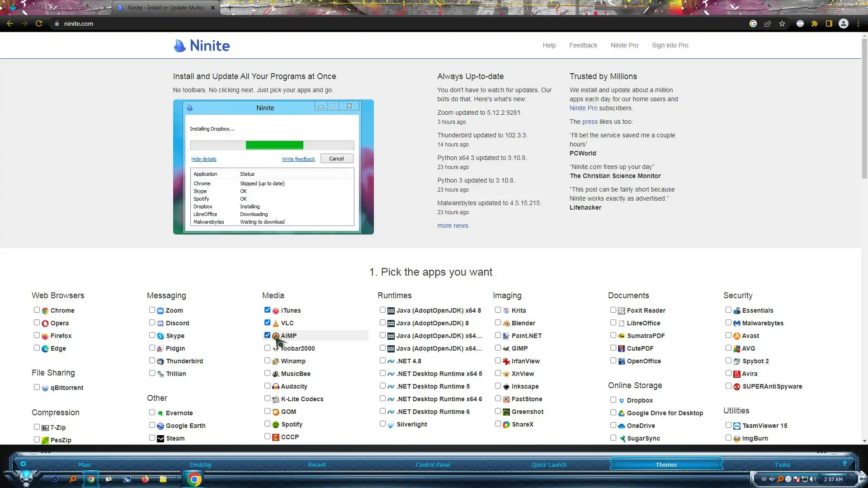Viewport: 868px width, 488px height.
Task: Open the Chrome extensions puzzle icon
Action: (815, 23)
